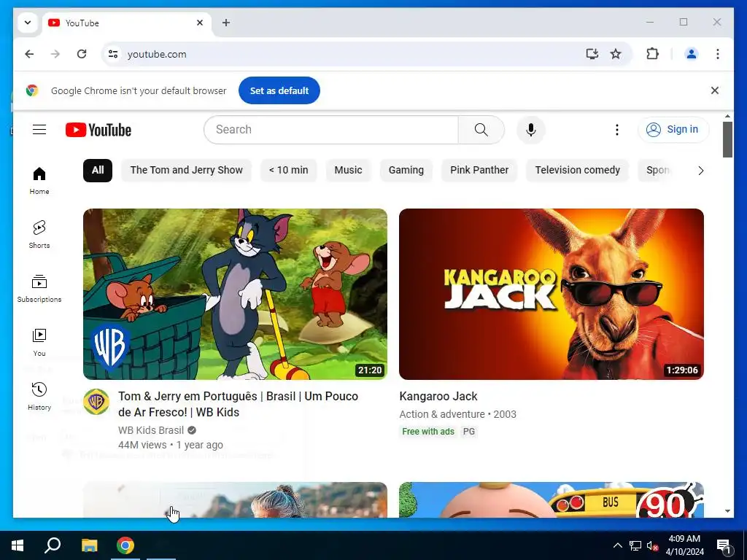This screenshot has height=560, width=747.
Task: Bookmark this tab with star icon
Action: click(616, 54)
